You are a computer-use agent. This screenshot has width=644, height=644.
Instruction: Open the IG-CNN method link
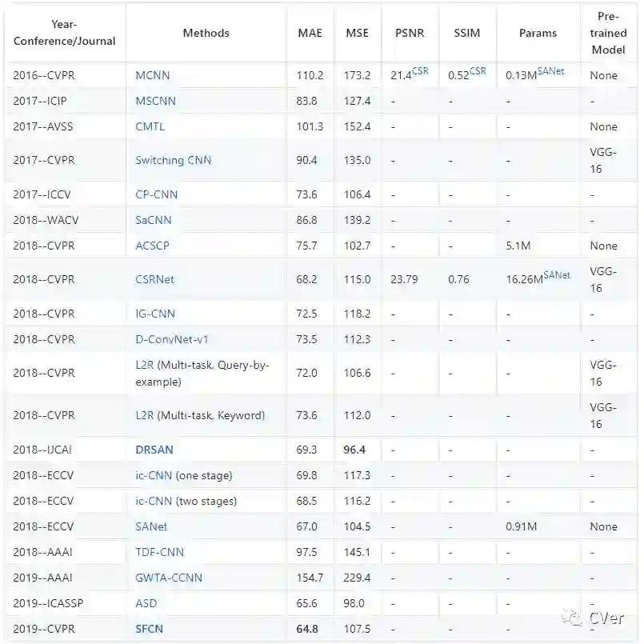pos(155,313)
